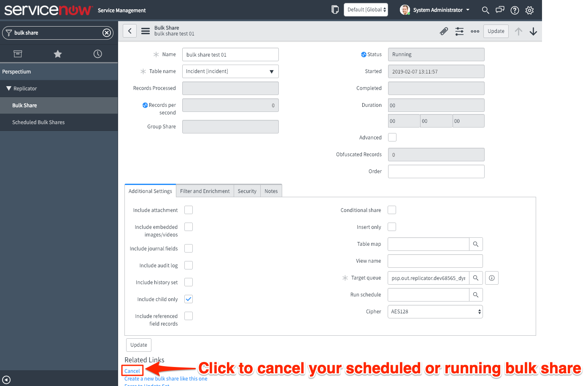The height and width of the screenshot is (386, 588).
Task: Go to next record down arrow
Action: pyautogui.click(x=533, y=31)
